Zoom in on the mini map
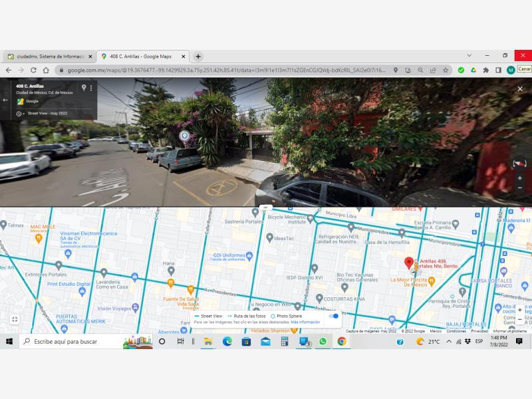This screenshot has height=399, width=532. (520, 310)
